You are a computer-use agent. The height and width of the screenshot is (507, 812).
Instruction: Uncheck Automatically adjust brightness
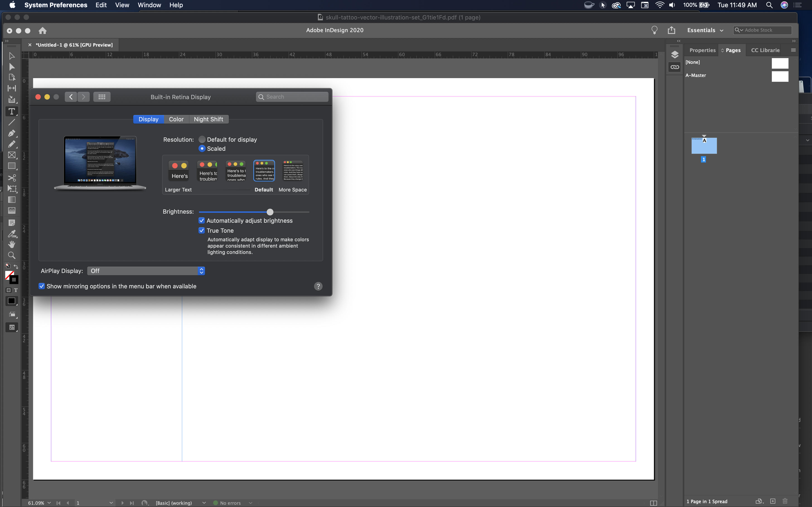point(201,220)
